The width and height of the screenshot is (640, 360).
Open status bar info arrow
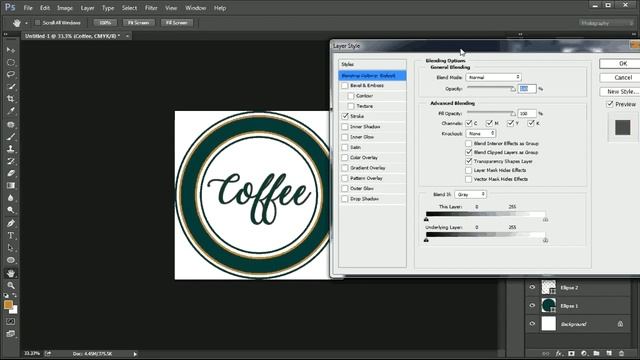pyautogui.click(x=135, y=354)
